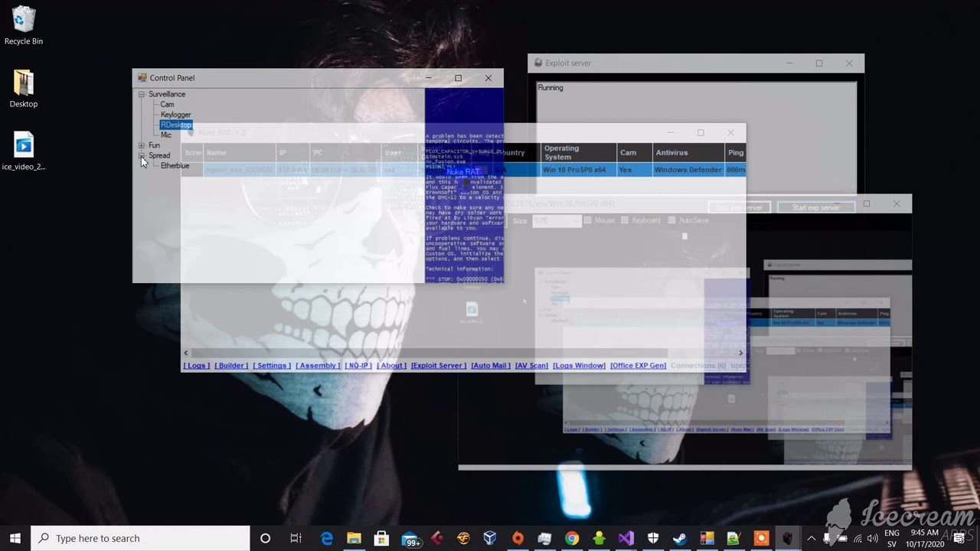
Task: Open the AV Scan link
Action: click(531, 366)
